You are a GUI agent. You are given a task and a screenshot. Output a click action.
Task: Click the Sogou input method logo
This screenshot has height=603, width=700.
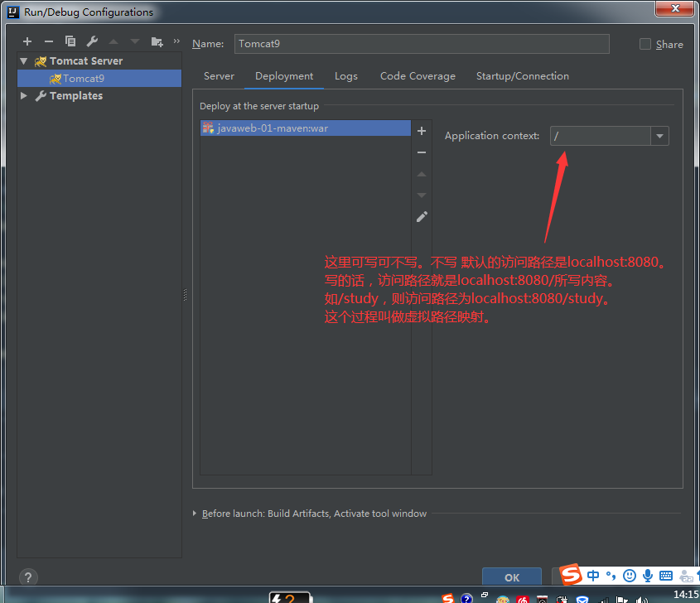(571, 575)
